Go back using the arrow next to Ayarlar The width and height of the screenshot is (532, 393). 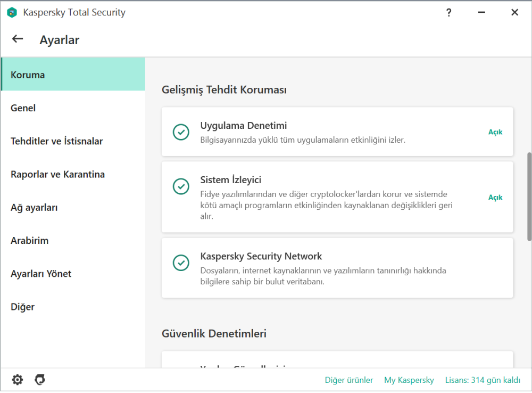pyautogui.click(x=18, y=39)
